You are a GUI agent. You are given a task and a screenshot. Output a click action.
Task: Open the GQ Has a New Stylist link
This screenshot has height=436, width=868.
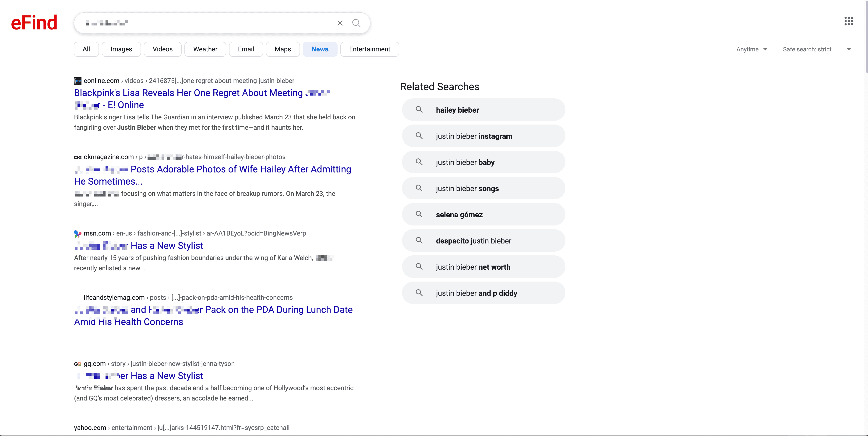coord(166,376)
